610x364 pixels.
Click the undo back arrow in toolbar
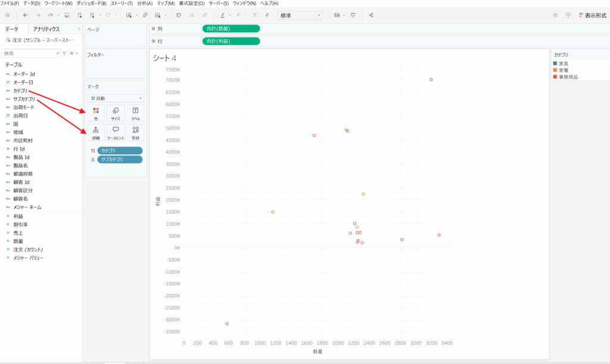pos(25,15)
